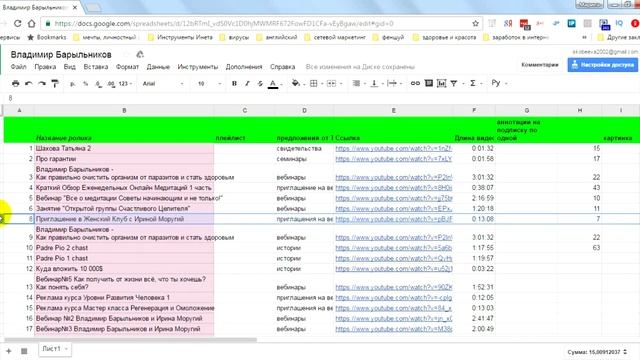Open the text color picker (A)
This screenshot has width=640, height=360.
pos(273,84)
